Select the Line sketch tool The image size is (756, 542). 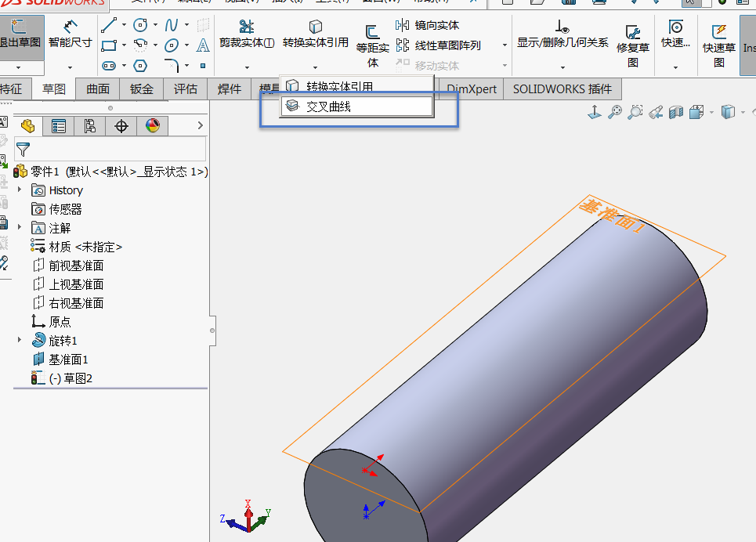click(x=109, y=24)
